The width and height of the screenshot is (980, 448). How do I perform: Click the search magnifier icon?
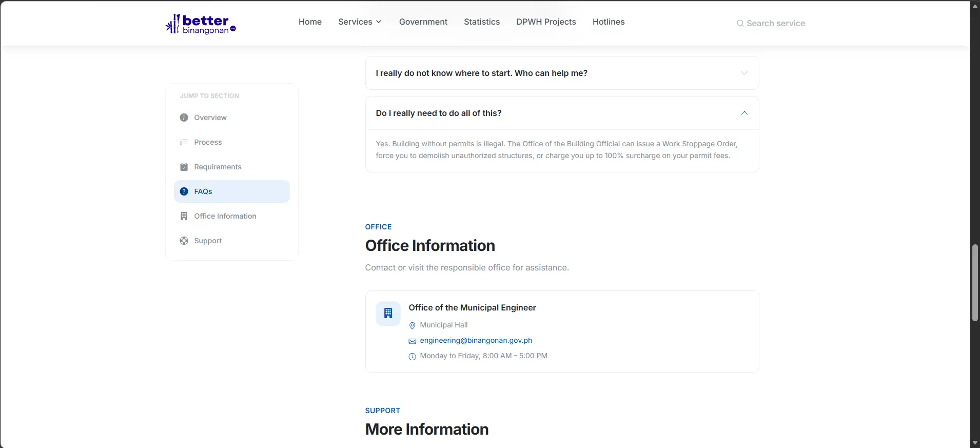(x=740, y=23)
